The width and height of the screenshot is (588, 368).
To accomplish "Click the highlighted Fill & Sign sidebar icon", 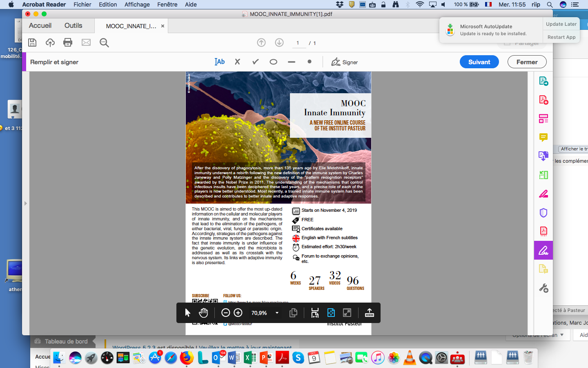I will [x=543, y=250].
